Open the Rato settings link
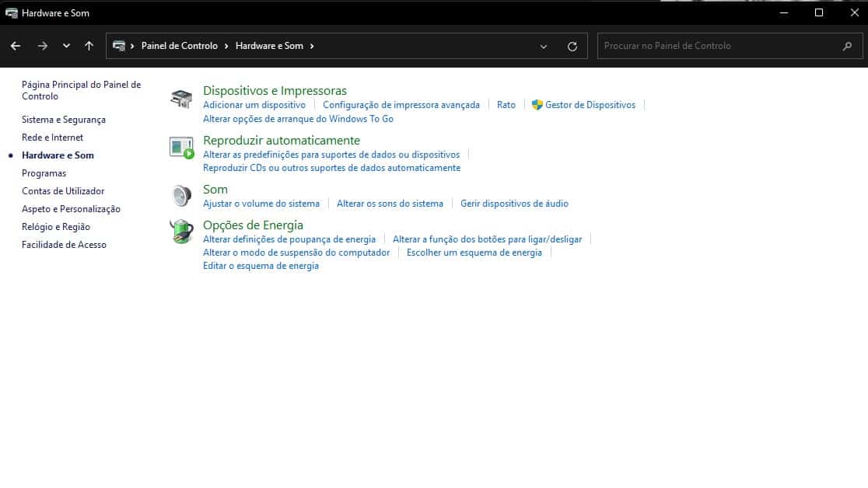The width and height of the screenshot is (868, 488). pyautogui.click(x=506, y=104)
